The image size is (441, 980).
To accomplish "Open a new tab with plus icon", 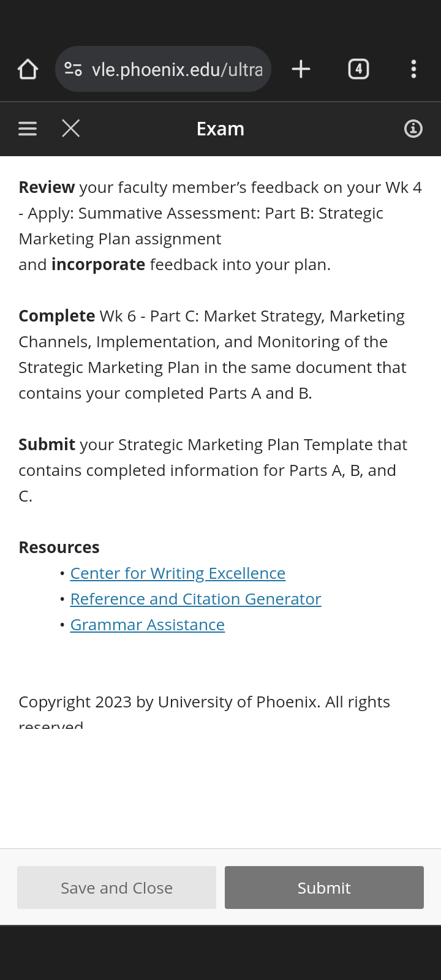I will pyautogui.click(x=301, y=69).
